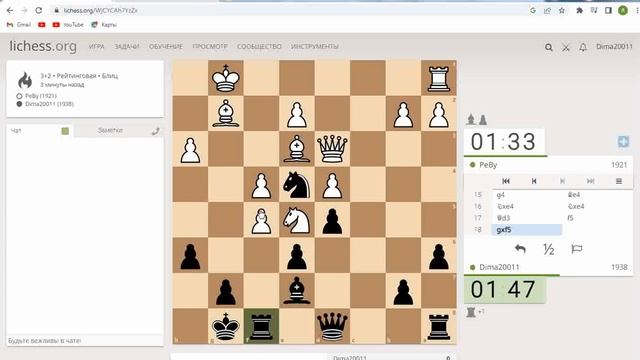Jump to first move button
The image size is (640, 360).
coord(506,181)
